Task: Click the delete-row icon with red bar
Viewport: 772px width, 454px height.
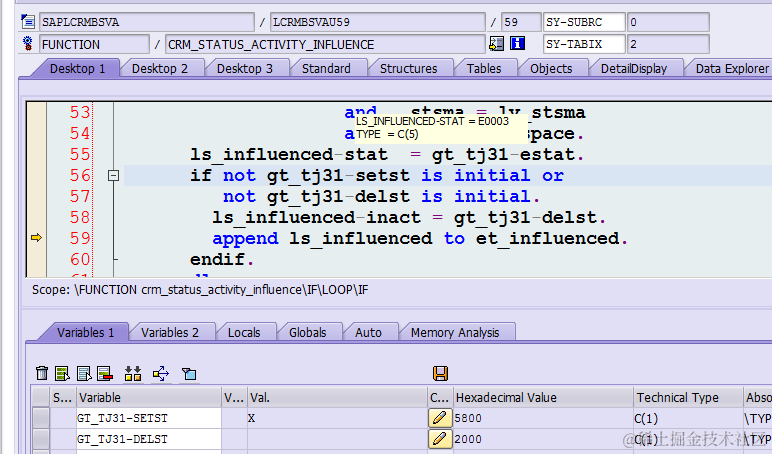Action: (105, 373)
